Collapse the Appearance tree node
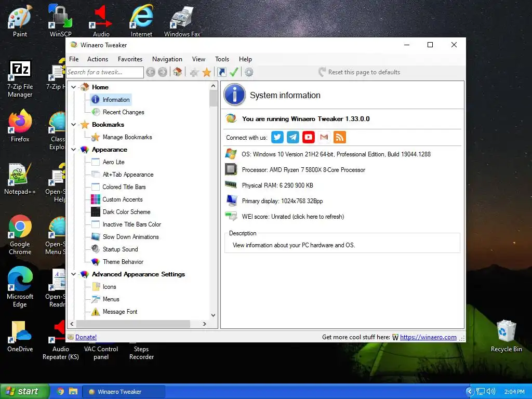Viewport: 532px width, 399px height. (73, 150)
